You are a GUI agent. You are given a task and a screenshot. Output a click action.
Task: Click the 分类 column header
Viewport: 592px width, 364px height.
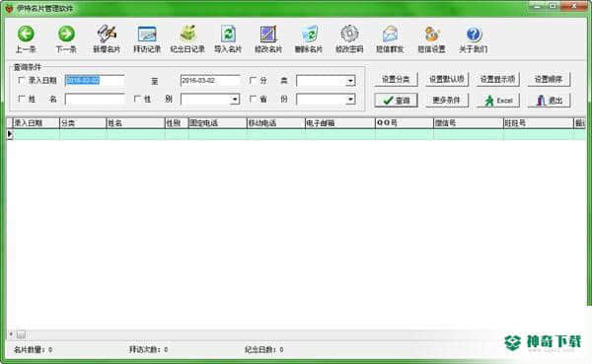pos(83,123)
